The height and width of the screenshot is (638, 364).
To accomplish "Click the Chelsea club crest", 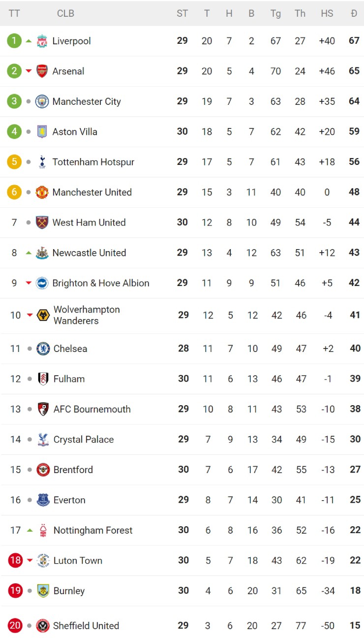I will 43,349.
